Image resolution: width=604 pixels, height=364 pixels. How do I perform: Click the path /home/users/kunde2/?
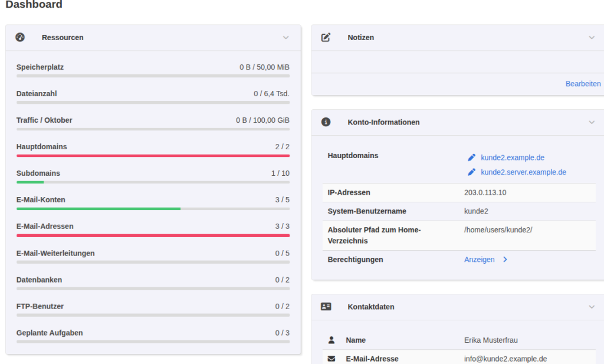(x=498, y=230)
